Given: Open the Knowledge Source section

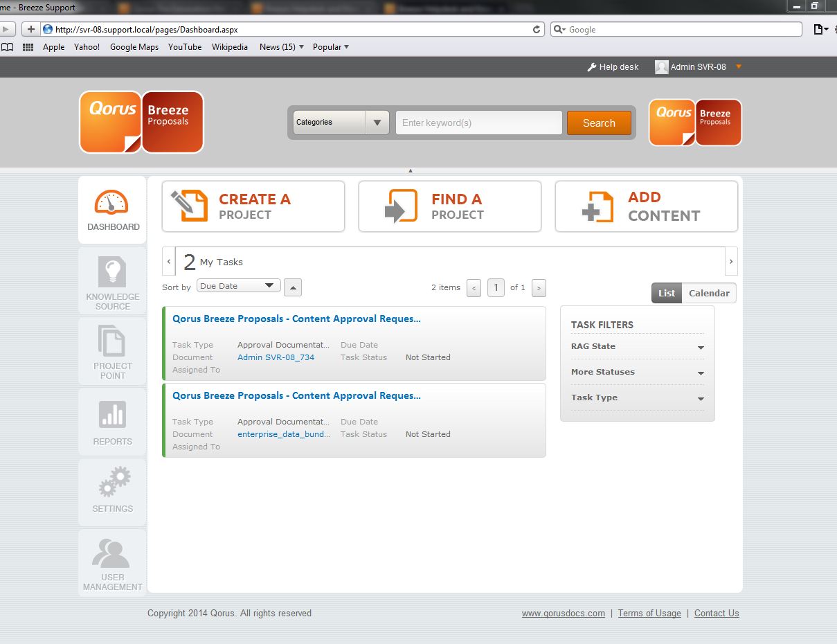Looking at the screenshot, I should click(113, 280).
